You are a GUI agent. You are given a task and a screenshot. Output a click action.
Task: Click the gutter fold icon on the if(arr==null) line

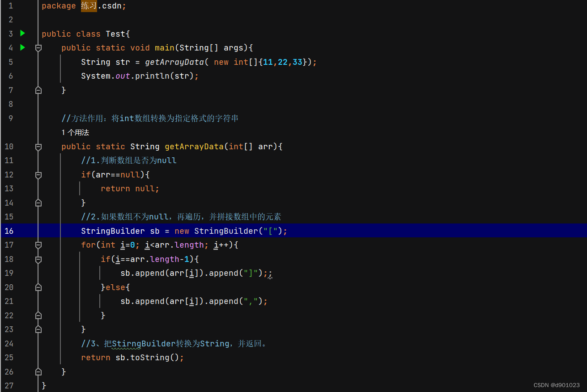click(38, 174)
